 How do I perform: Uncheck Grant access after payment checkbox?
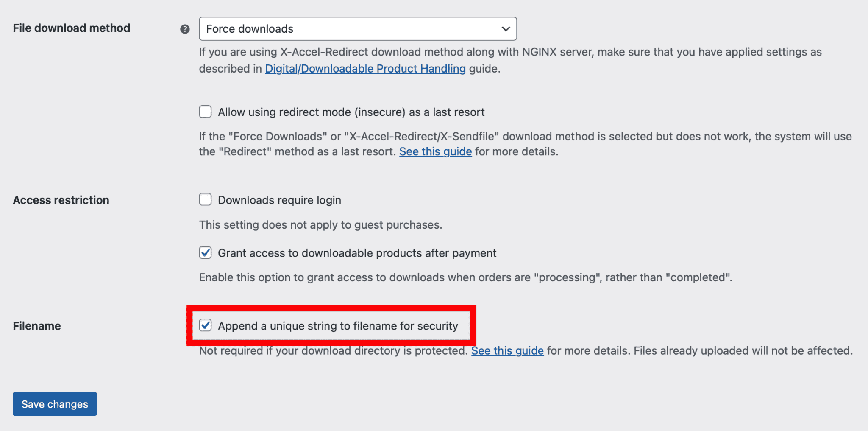(x=206, y=253)
